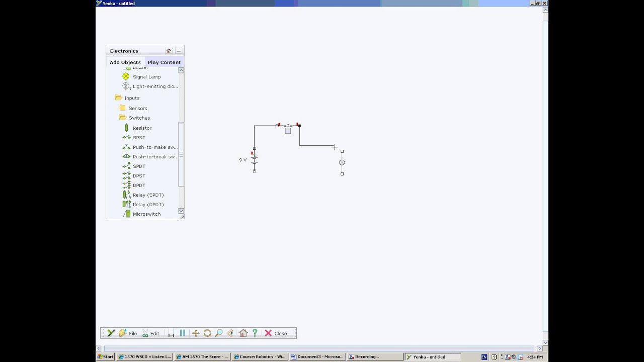Click the green pen tool in the bottom toolbar
Image resolution: width=644 pixels, height=362 pixels.
[x=111, y=333]
